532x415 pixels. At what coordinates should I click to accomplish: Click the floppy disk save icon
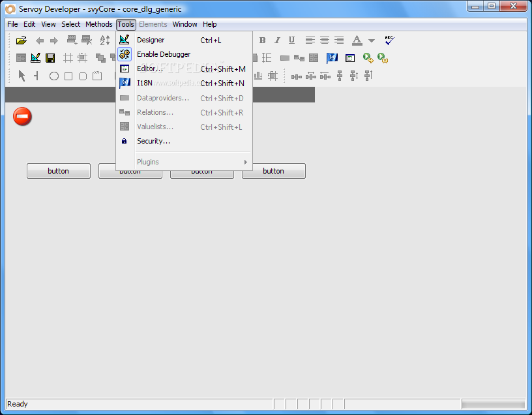coord(50,58)
